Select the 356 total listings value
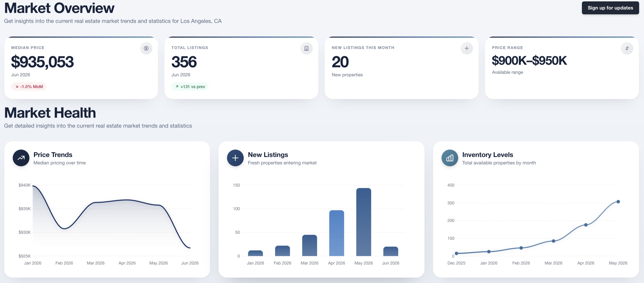The width and height of the screenshot is (644, 283). pos(184,62)
